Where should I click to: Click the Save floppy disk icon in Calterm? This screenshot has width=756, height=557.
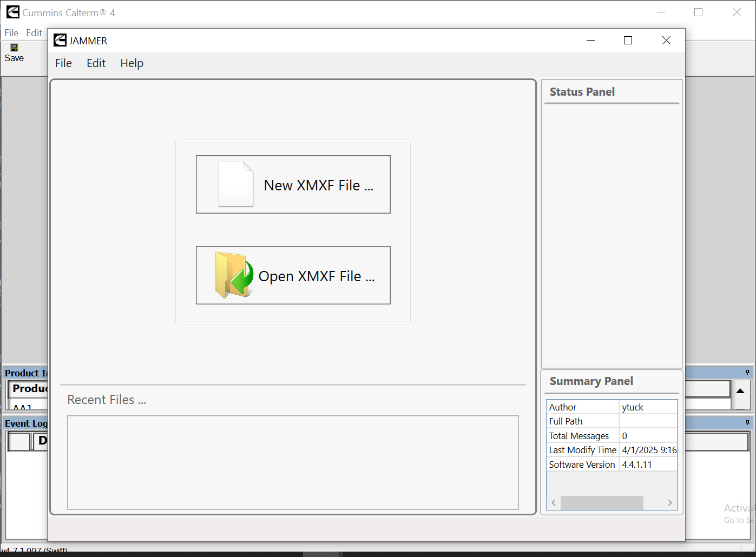click(14, 48)
